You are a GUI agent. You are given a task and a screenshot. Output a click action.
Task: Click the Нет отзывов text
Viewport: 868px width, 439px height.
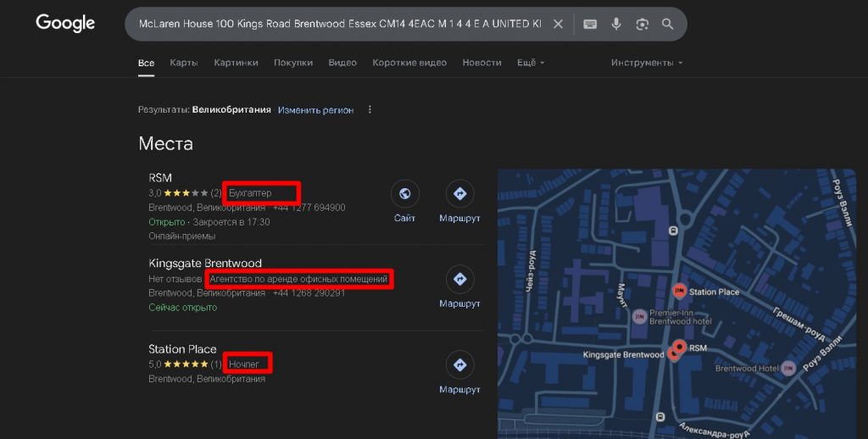click(x=175, y=279)
